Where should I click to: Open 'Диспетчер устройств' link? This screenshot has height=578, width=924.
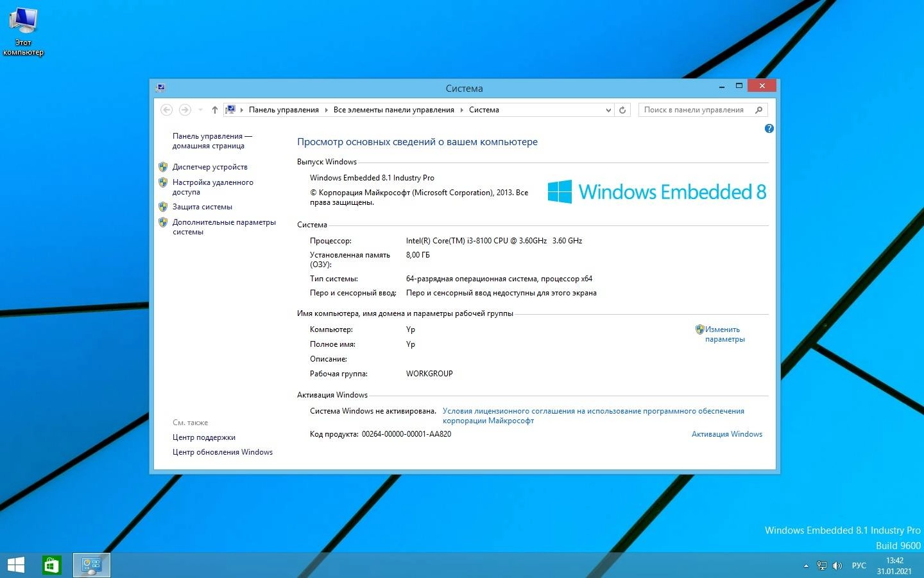pyautogui.click(x=210, y=167)
